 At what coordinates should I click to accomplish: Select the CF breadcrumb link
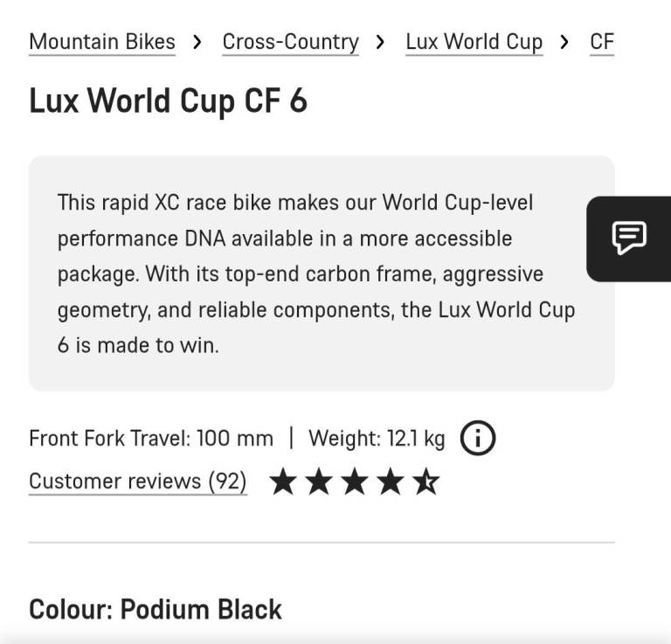[x=602, y=41]
